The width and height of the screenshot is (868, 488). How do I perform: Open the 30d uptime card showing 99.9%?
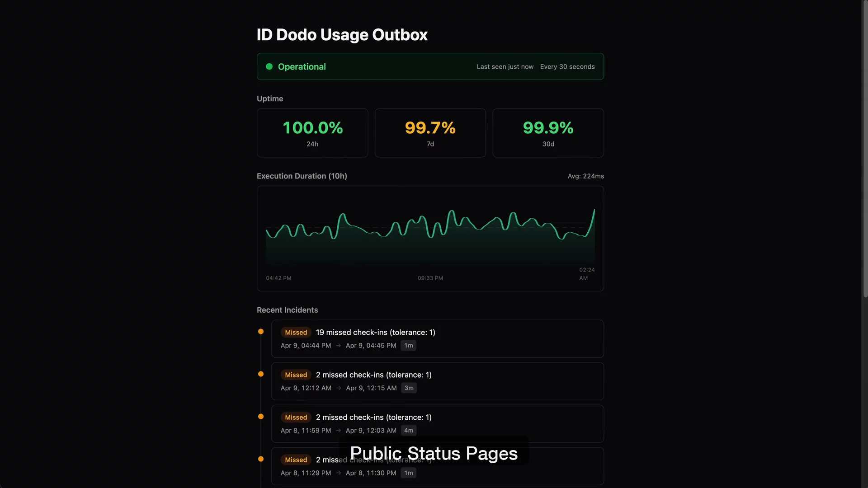[x=548, y=133]
